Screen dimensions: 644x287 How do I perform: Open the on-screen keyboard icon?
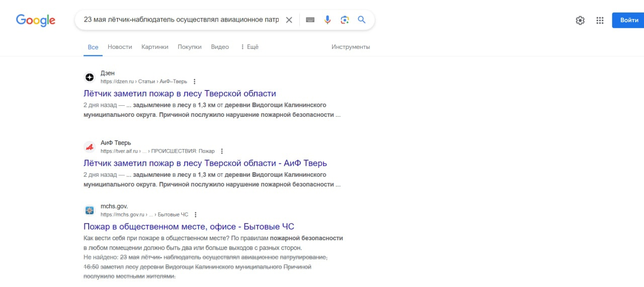point(310,20)
